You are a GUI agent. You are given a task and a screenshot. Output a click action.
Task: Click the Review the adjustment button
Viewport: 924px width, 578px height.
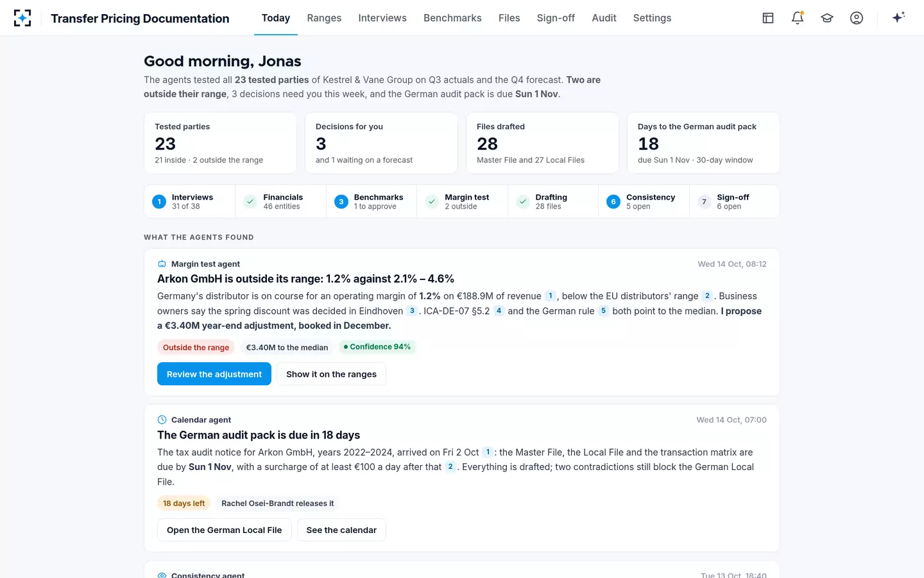pos(214,374)
